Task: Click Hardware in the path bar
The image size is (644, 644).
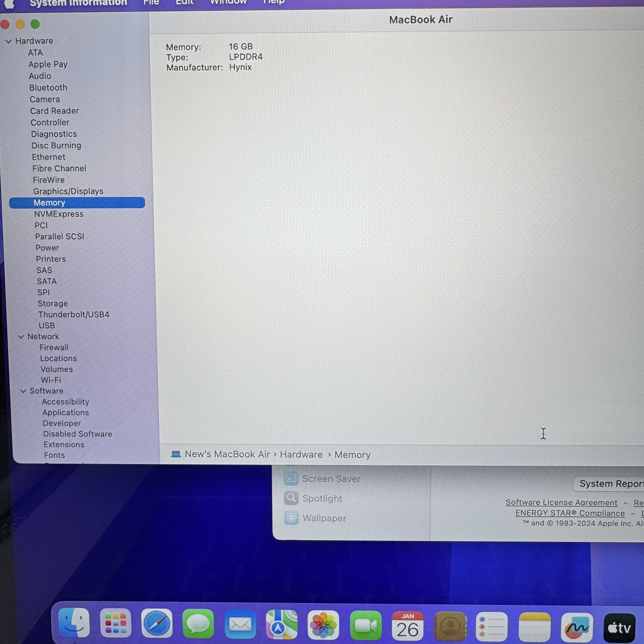Action: coord(301,454)
